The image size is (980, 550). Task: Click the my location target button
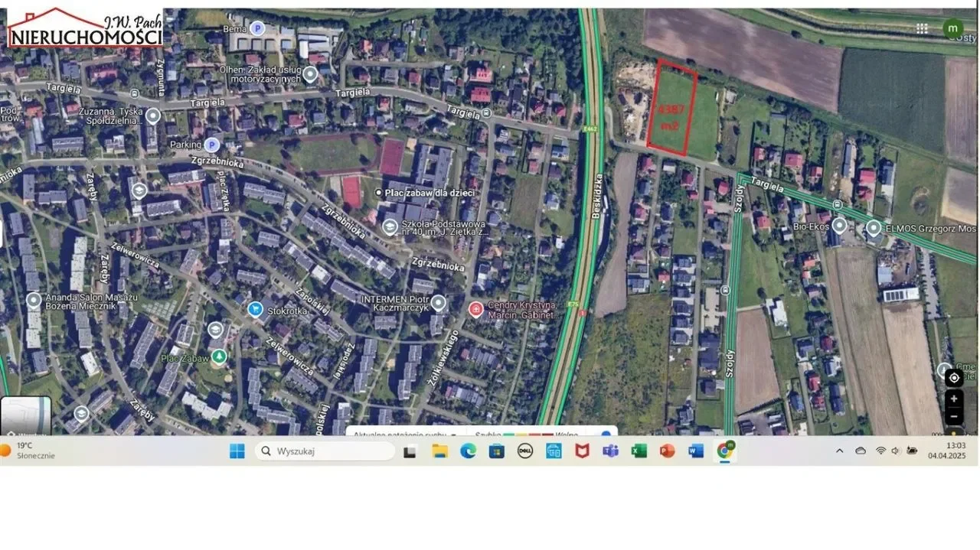point(953,377)
